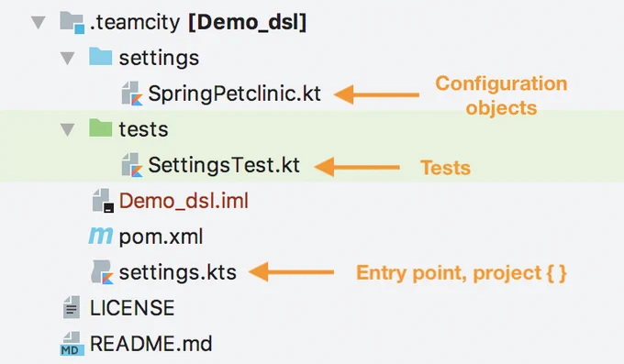Click the .teamcity module folder icon
The width and height of the screenshot is (624, 364).
tap(72, 22)
